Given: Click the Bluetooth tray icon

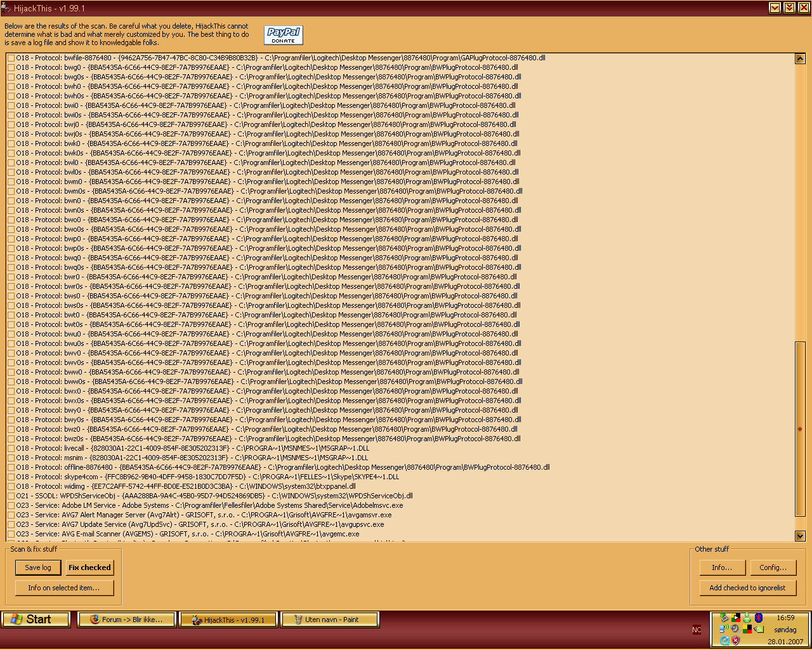Looking at the screenshot, I should point(759,618).
